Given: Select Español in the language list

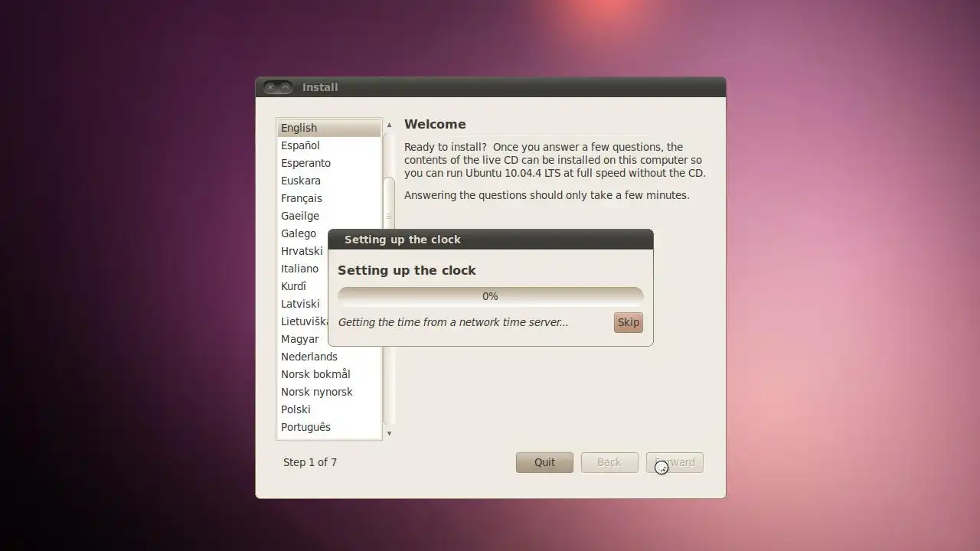Looking at the screenshot, I should [x=328, y=145].
